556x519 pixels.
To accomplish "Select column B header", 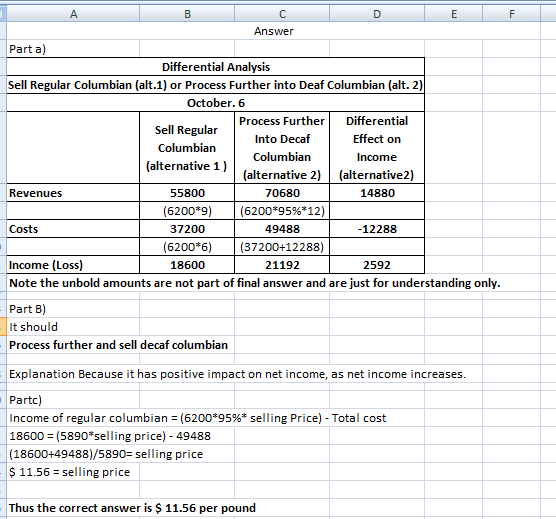I will click(187, 14).
